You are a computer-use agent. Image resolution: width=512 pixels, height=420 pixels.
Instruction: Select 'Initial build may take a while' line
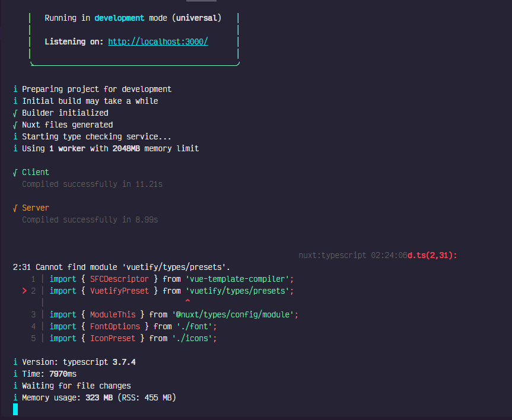[90, 101]
